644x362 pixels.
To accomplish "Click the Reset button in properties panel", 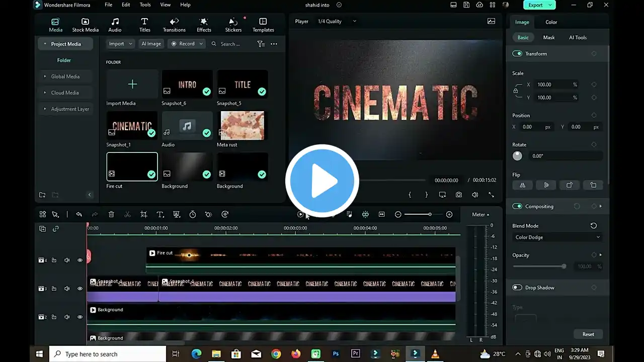I will [588, 334].
